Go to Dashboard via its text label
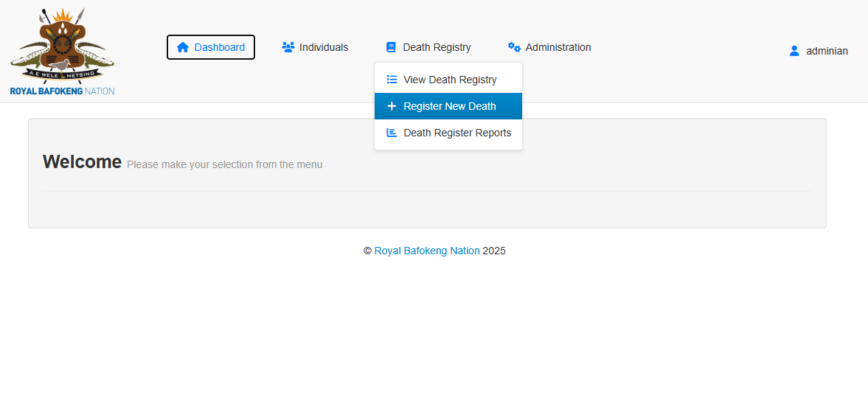868x398 pixels. (x=220, y=47)
